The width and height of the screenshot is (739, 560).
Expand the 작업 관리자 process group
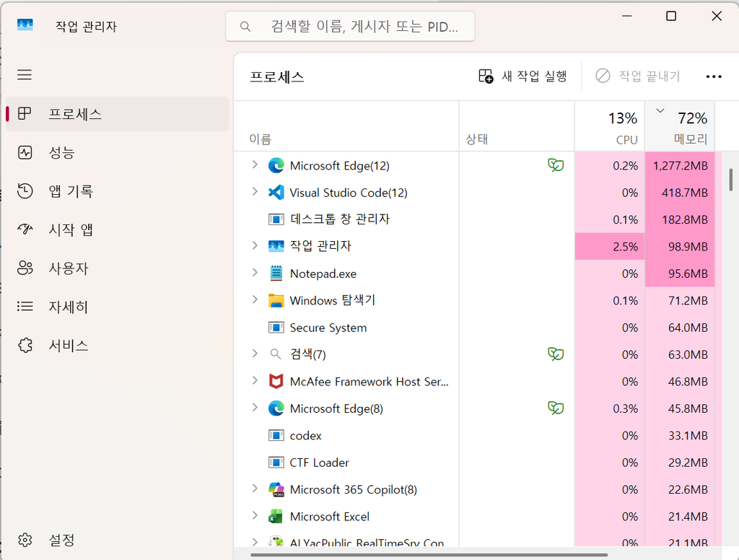click(255, 245)
